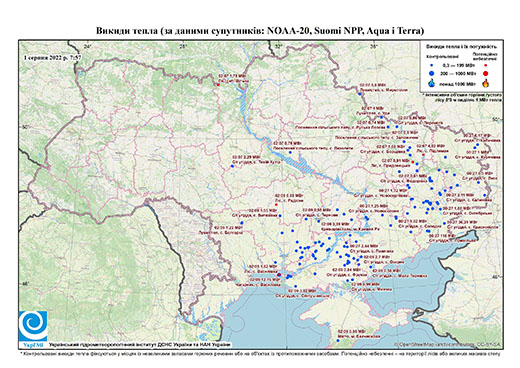Click the large blue circle legend symbol
The height and width of the screenshot is (368, 520).
pyautogui.click(x=432, y=73)
